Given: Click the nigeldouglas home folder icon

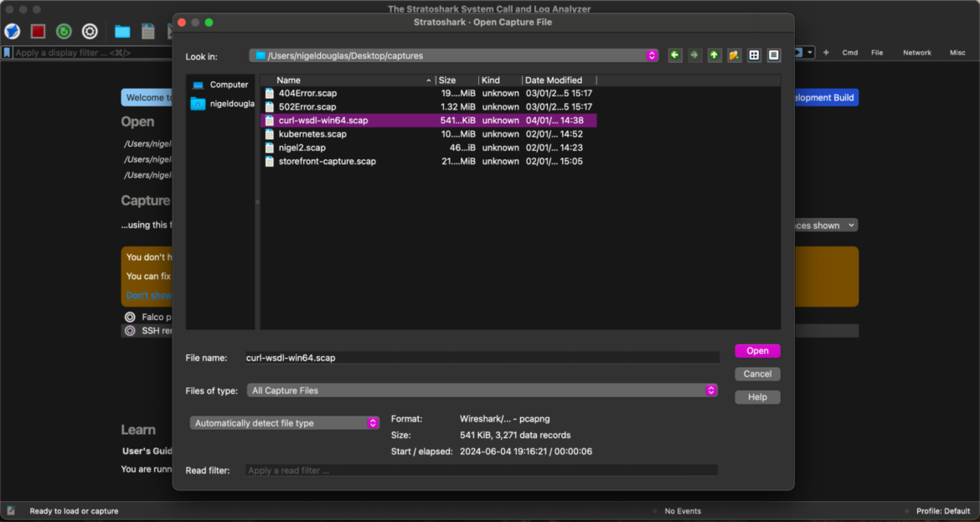Looking at the screenshot, I should click(x=199, y=104).
